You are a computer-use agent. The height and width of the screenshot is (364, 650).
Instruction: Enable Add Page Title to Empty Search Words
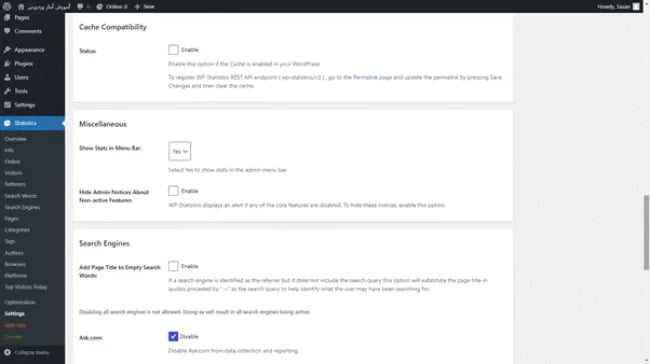click(x=173, y=266)
